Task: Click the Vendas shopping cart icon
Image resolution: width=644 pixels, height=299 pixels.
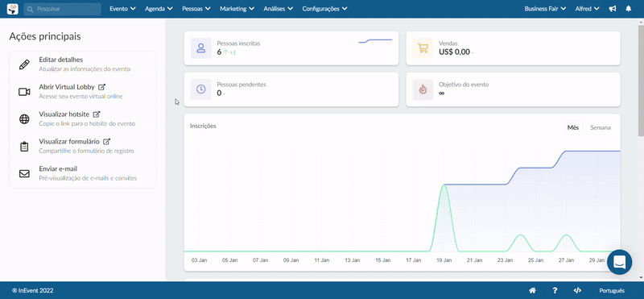Action: click(423, 48)
